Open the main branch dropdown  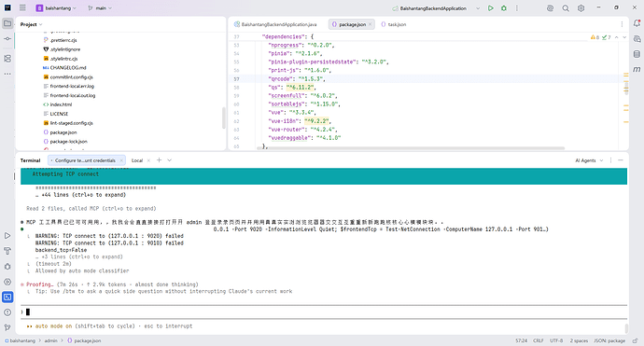tap(100, 7)
